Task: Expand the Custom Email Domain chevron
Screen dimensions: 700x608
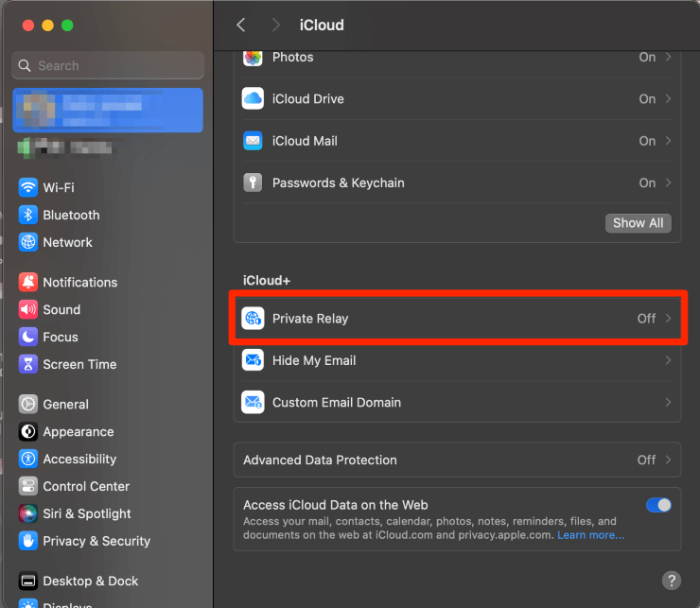Action: click(669, 402)
